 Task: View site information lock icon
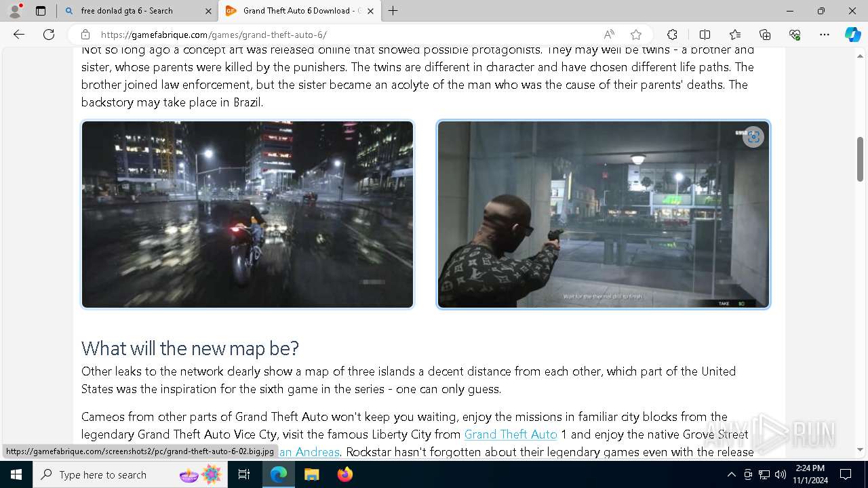click(85, 35)
